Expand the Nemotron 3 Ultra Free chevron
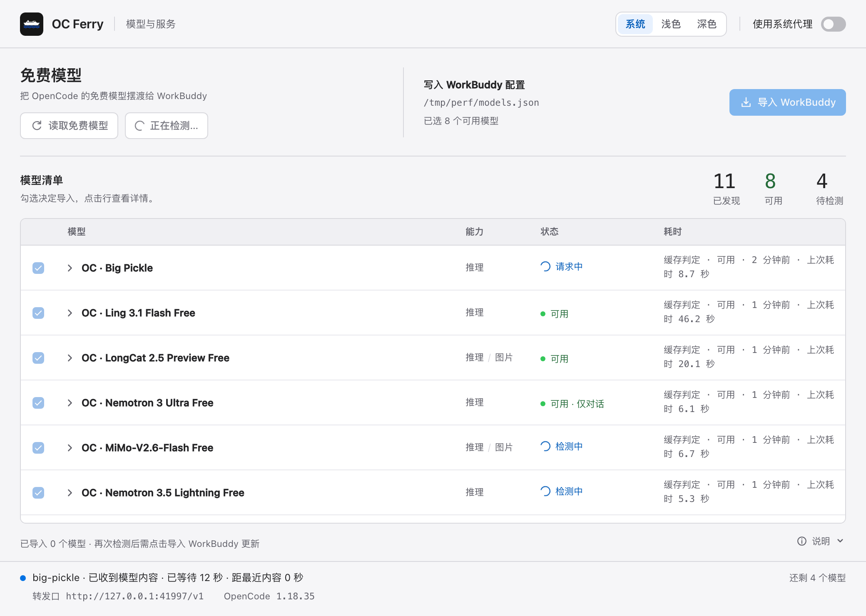The height and width of the screenshot is (616, 866). 70,403
